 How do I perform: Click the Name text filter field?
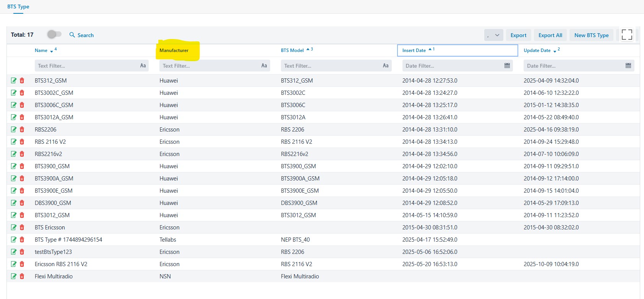86,66
